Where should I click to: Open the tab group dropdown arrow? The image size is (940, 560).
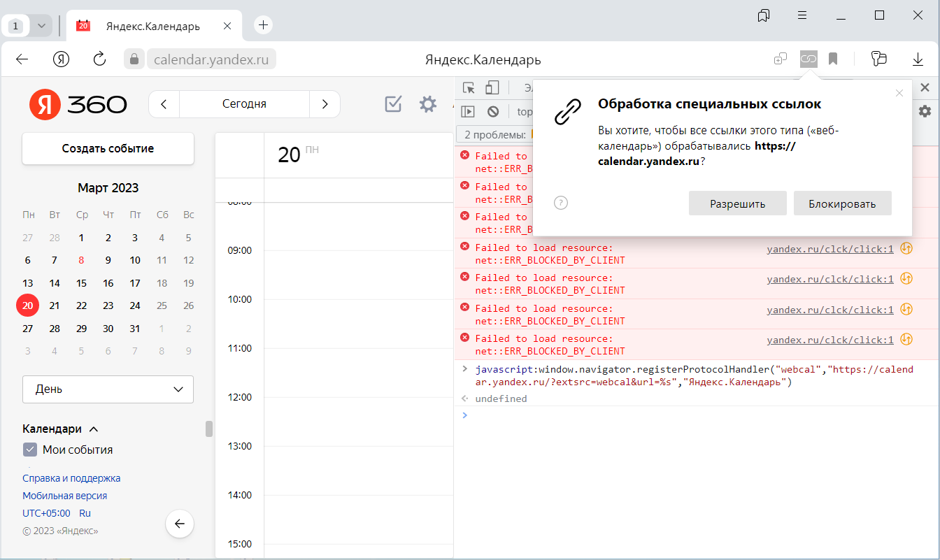point(41,26)
